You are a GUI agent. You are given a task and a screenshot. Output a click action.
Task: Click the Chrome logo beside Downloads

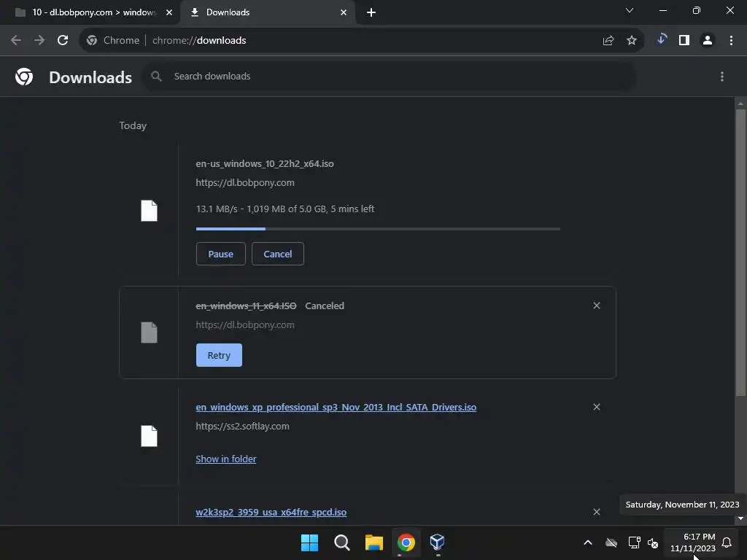coord(24,77)
